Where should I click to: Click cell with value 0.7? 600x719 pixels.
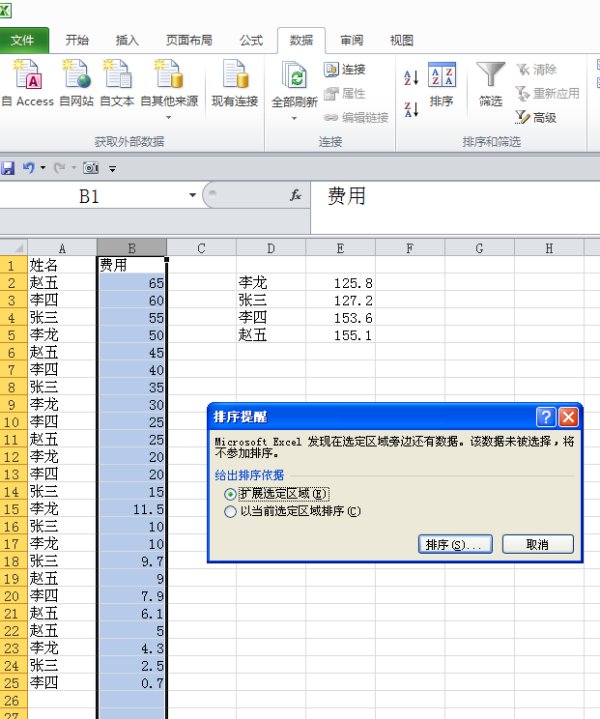[132, 683]
